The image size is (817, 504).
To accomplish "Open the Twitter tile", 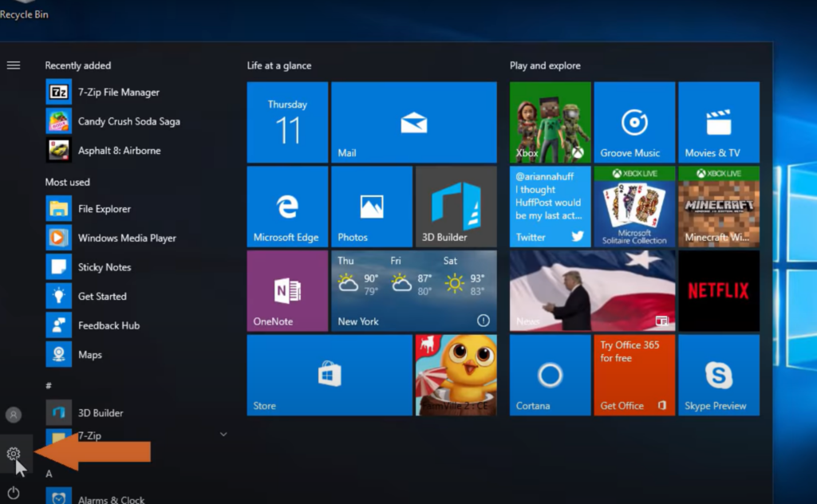I will tap(551, 207).
